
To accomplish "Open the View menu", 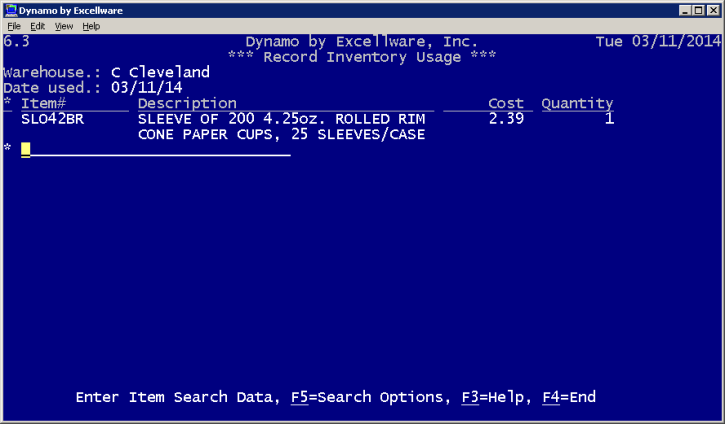I will point(64,26).
